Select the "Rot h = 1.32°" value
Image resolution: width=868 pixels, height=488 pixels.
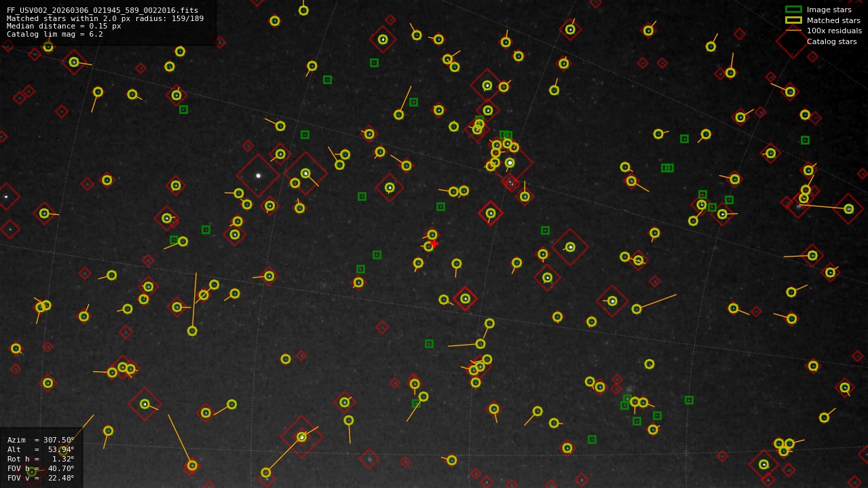[41, 459]
